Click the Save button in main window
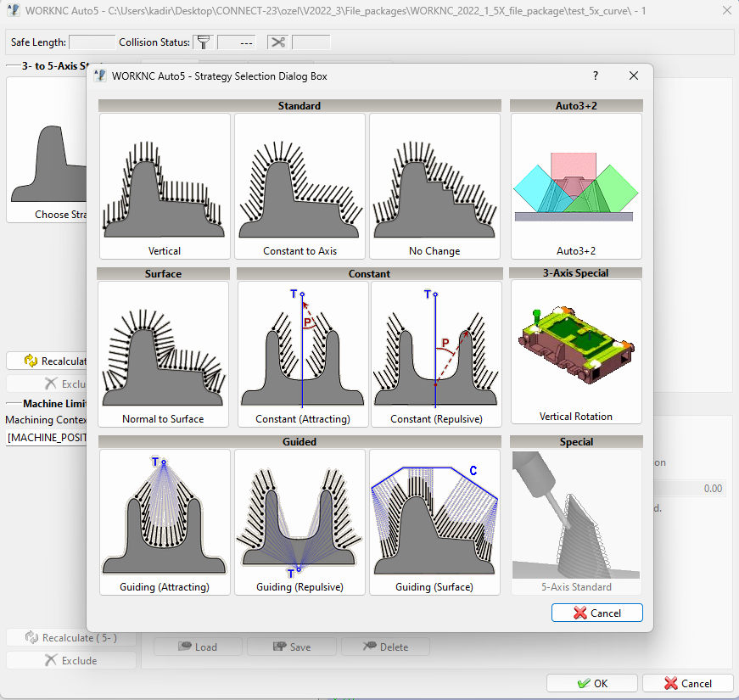 [x=292, y=647]
